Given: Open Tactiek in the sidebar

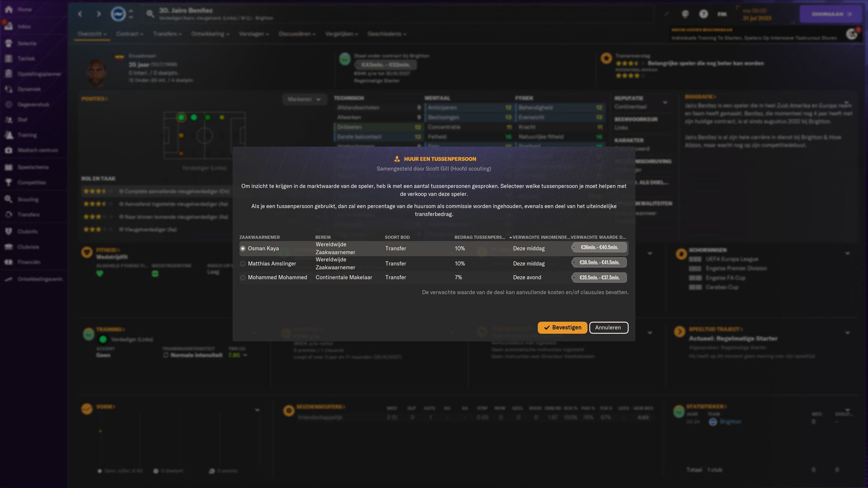Looking at the screenshot, I should pos(26,59).
